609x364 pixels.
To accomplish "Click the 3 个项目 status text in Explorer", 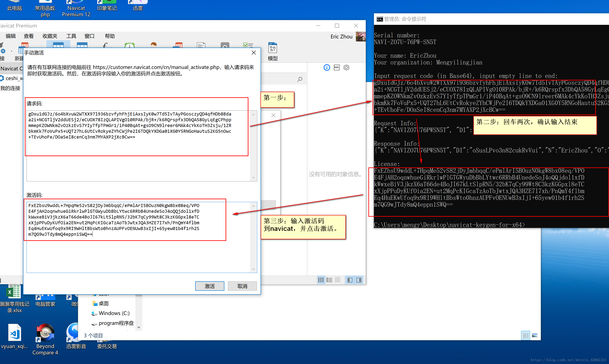I will pyautogui.click(x=93, y=335).
